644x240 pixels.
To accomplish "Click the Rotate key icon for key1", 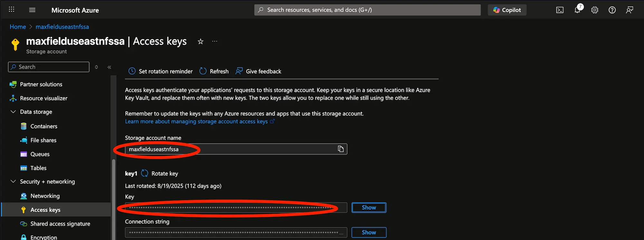I will 145,173.
